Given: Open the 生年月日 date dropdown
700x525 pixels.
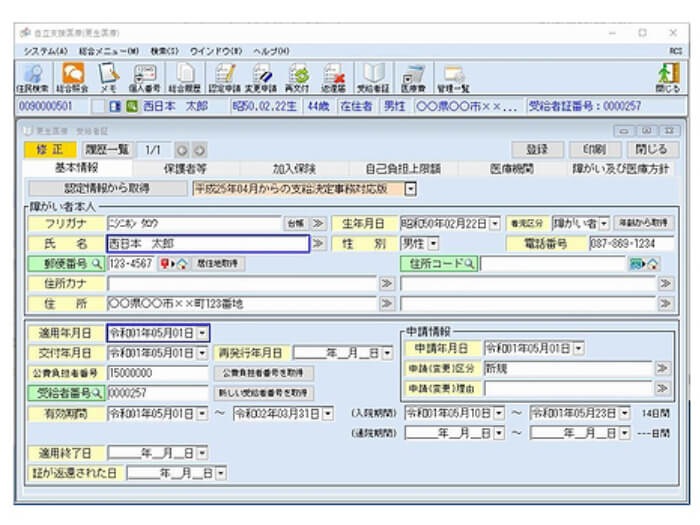Looking at the screenshot, I should (x=495, y=223).
